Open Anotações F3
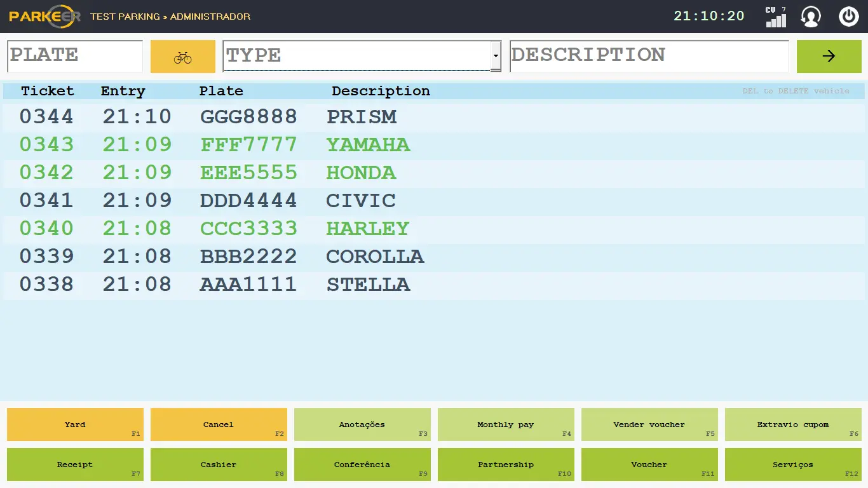Viewport: 868px width, 488px height. [x=362, y=424]
